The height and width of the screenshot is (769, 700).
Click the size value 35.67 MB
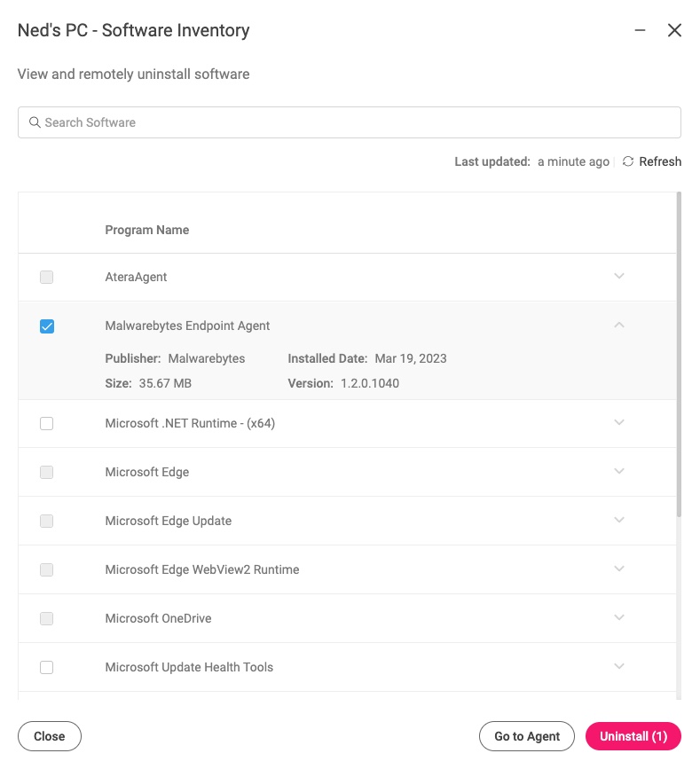click(165, 383)
